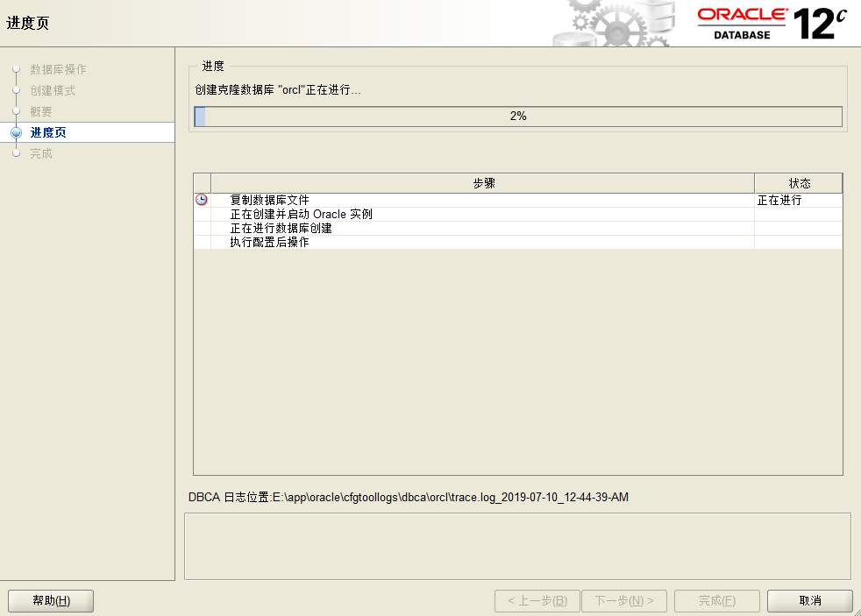Screen dimensions: 861x616
Task: Click the clock icon beside 复制数据库文件
Action: (x=203, y=198)
